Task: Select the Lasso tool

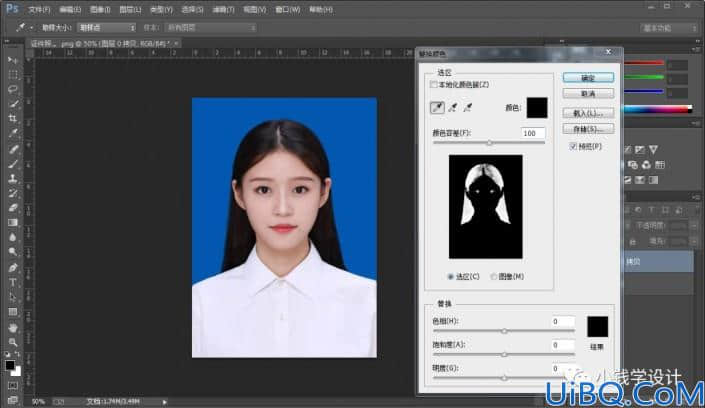Action: (x=13, y=89)
